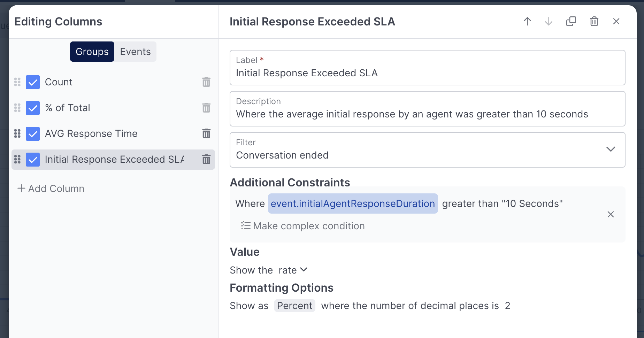
Task: Switch to the Events tab
Action: tap(135, 52)
